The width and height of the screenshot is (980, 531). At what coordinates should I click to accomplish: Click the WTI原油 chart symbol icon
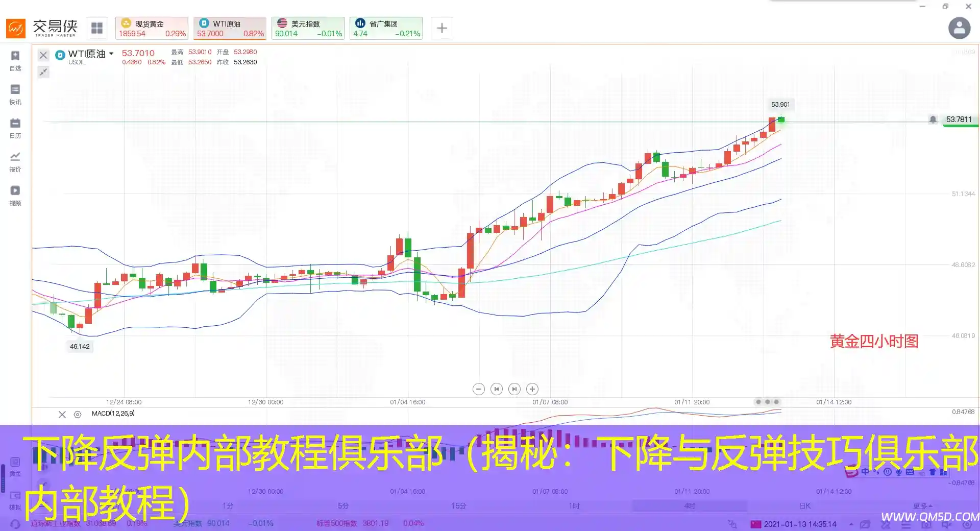[x=60, y=55]
